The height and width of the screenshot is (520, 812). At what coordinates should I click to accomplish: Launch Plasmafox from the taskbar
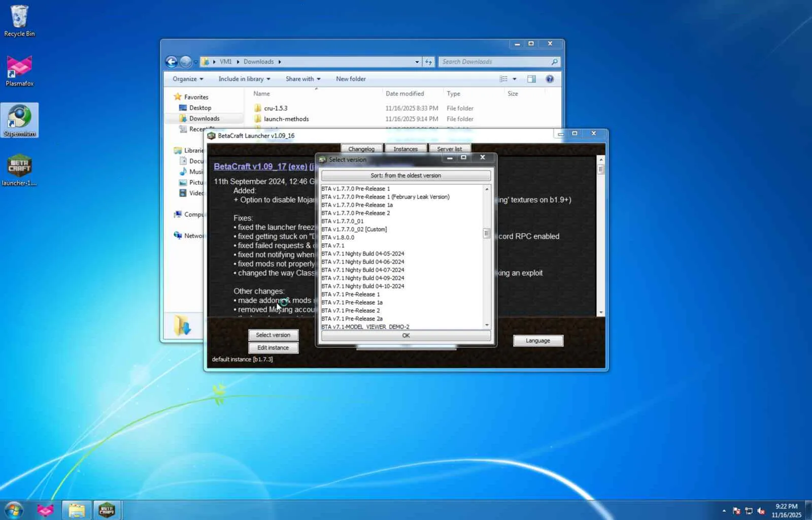(x=45, y=510)
